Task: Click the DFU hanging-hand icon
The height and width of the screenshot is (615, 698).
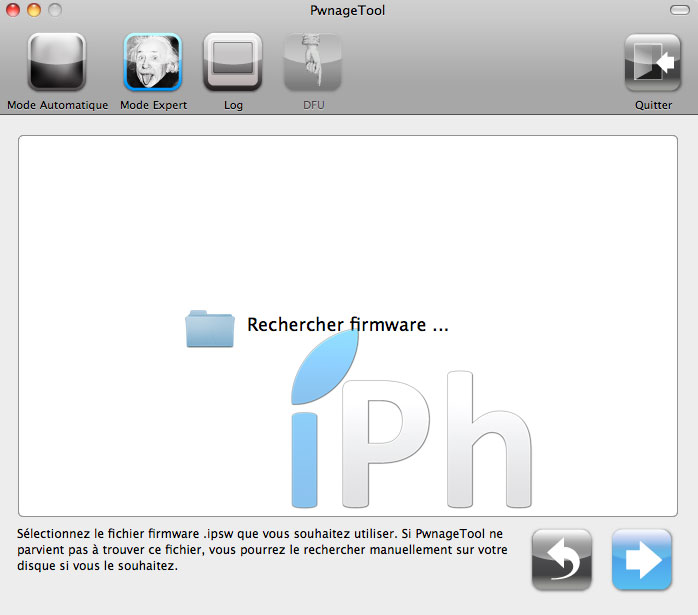Action: pos(313,62)
